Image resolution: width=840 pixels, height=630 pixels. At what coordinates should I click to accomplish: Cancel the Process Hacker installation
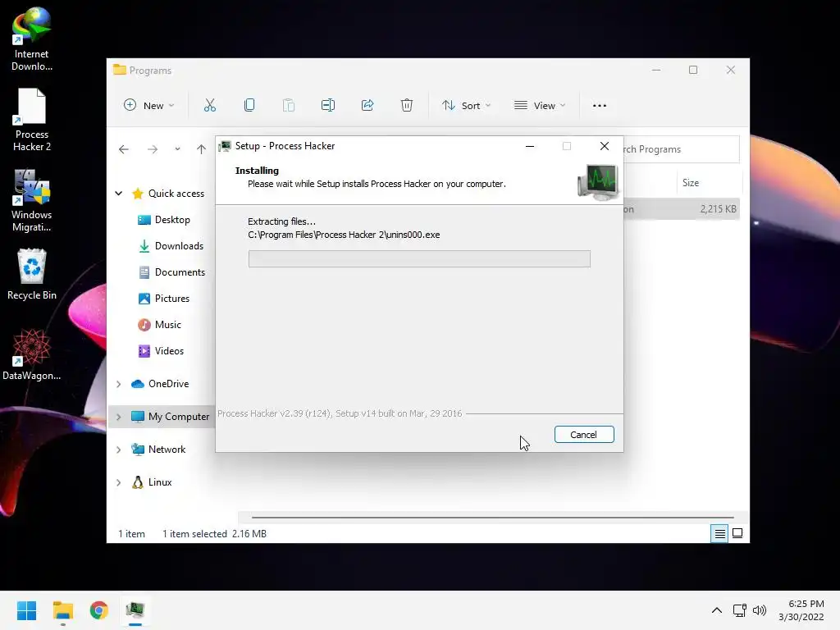584,435
